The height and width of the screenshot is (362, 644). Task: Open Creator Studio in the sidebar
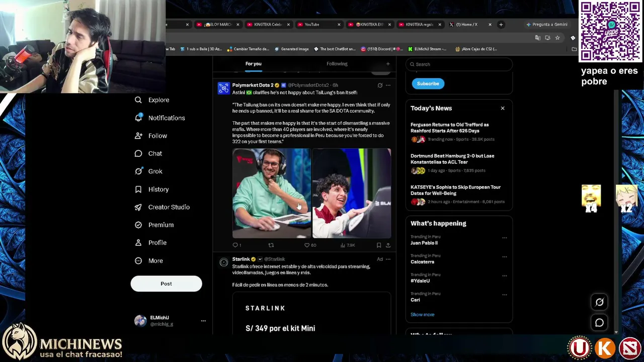coord(162,207)
